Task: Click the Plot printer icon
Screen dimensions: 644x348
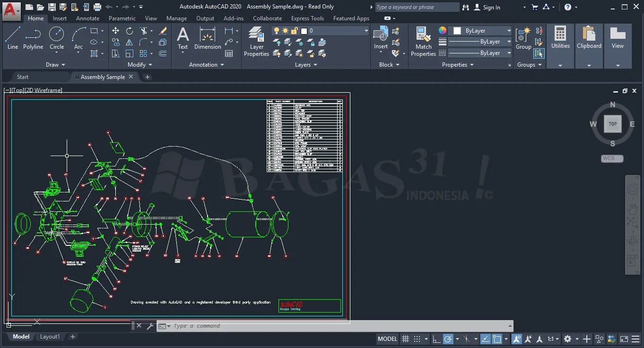Action: coord(97,7)
